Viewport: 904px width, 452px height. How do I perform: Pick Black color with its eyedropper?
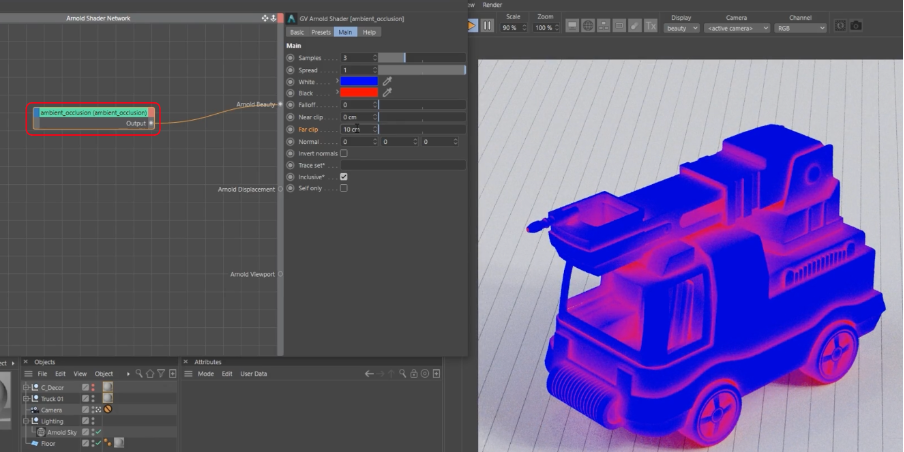[x=387, y=93]
